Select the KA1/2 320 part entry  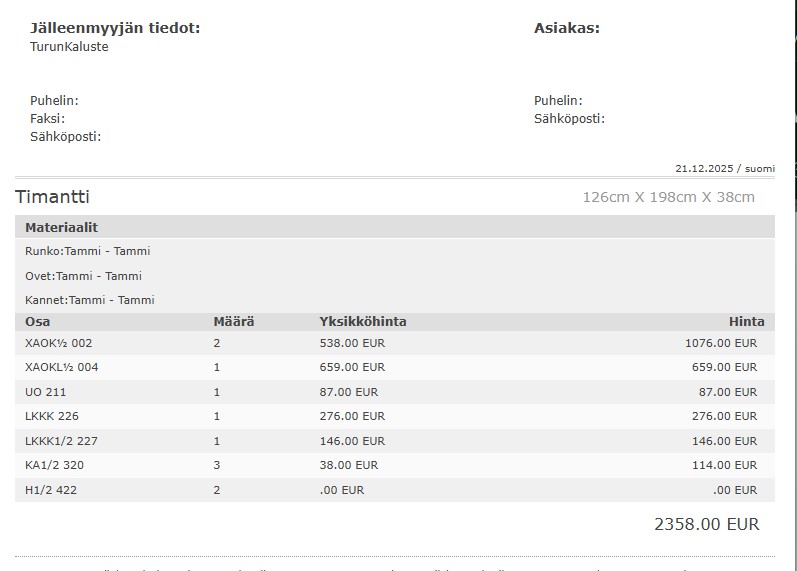[54, 465]
